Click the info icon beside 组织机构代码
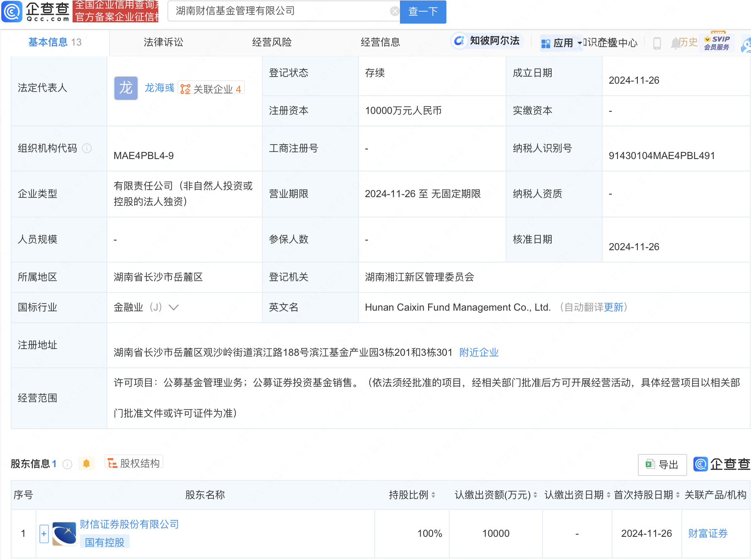This screenshot has width=751, height=560. pyautogui.click(x=87, y=148)
